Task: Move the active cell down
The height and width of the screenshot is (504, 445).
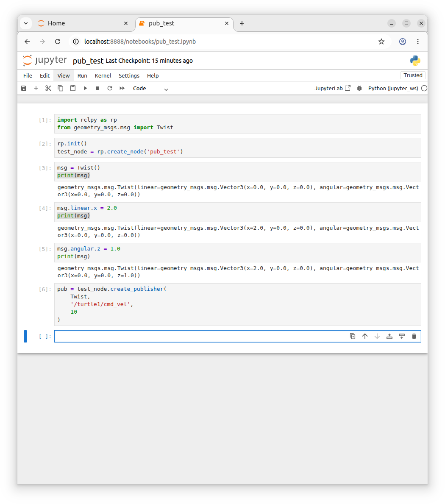Action: [x=377, y=336]
